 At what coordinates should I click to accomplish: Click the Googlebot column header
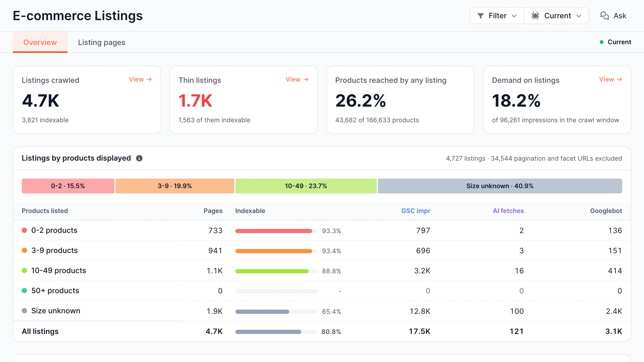click(606, 211)
